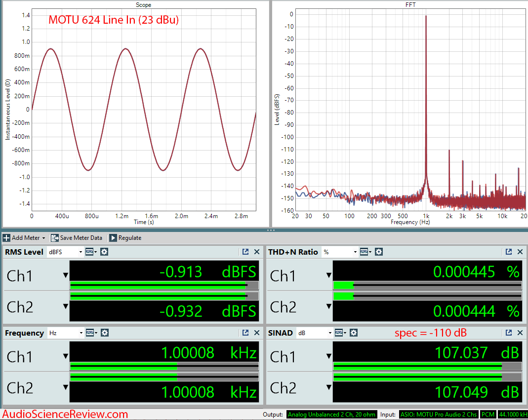Click the Add Meter button

(x=24, y=238)
